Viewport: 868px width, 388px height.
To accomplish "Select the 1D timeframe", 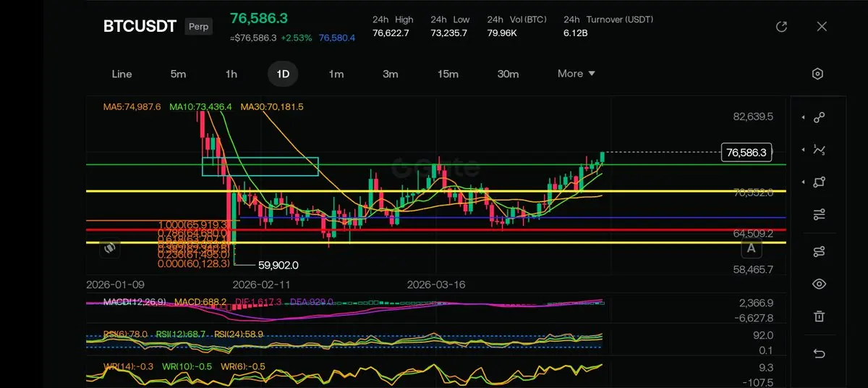I will pos(283,74).
